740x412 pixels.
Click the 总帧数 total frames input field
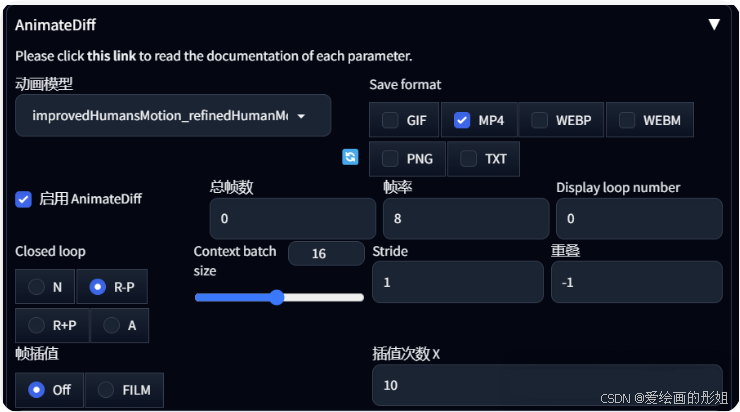(x=293, y=219)
